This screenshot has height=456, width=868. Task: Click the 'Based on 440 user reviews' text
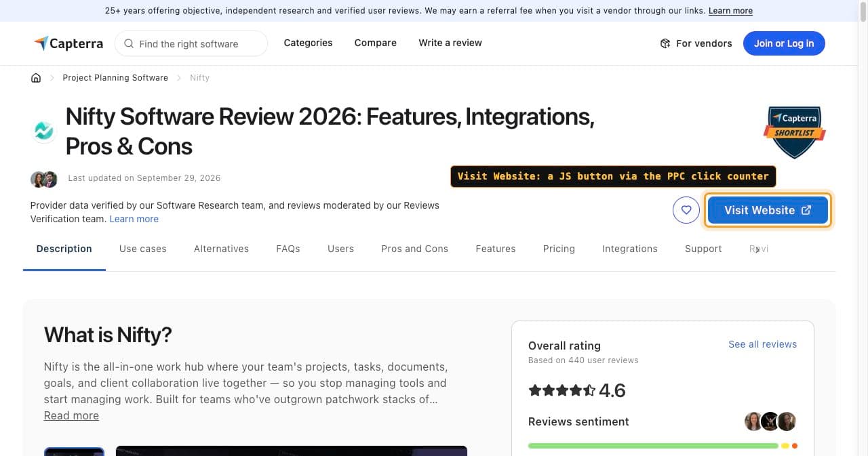coord(583,360)
